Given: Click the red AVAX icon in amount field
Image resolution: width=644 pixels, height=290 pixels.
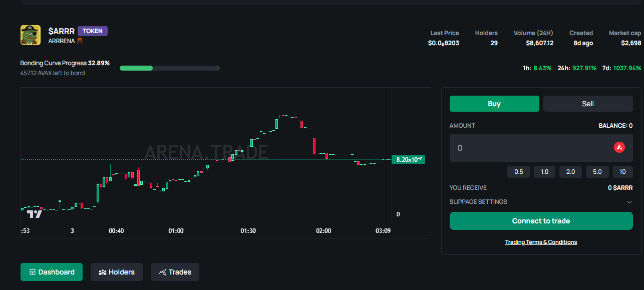Looking at the screenshot, I should click(x=619, y=147).
